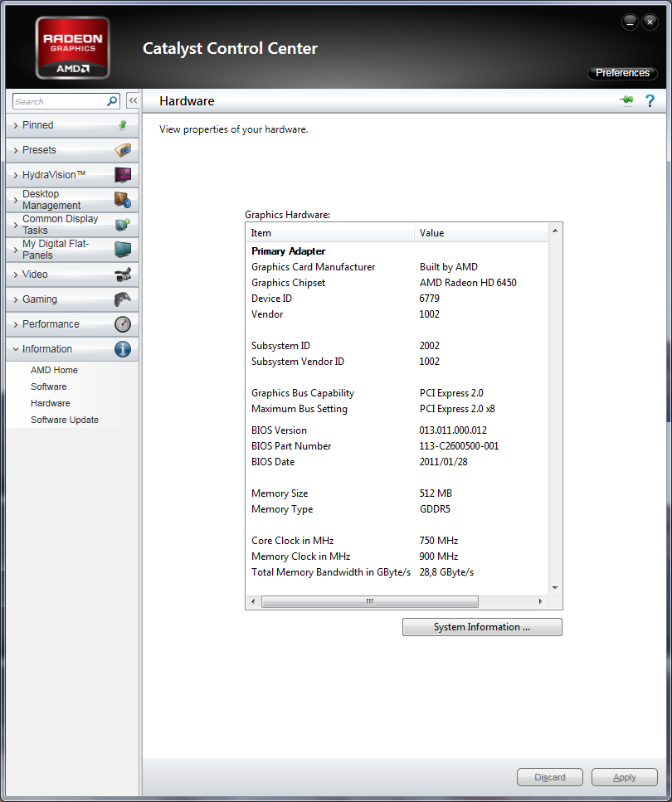Click the PCI Express 2.0 x8 value
This screenshot has height=802, width=672.
[457, 409]
